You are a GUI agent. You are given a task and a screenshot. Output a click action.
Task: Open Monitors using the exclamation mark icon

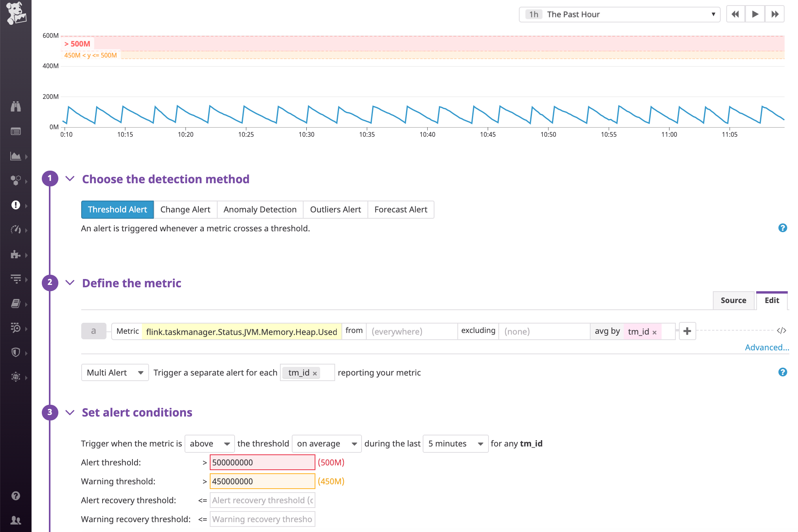click(16, 205)
